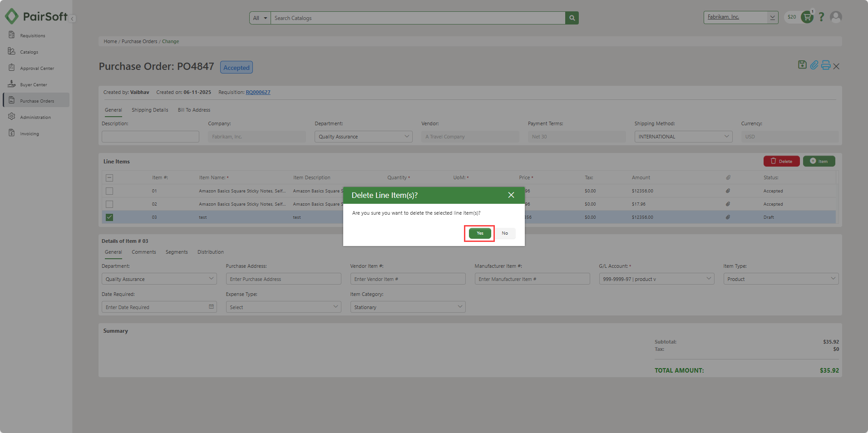This screenshot has height=433, width=868.
Task: Open the user profile avatar
Action: click(836, 17)
